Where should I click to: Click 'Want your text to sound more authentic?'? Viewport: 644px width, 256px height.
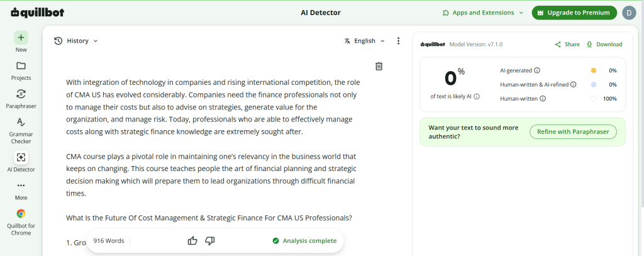pos(474,132)
